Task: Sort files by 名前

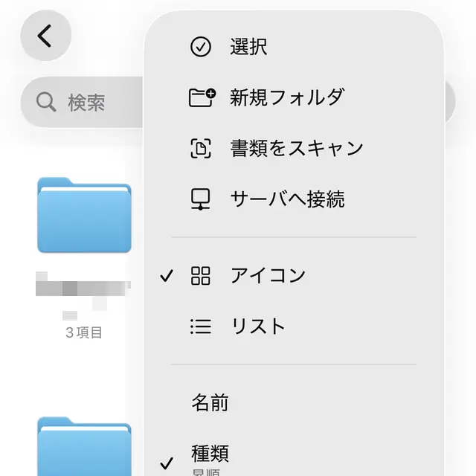Action: point(210,403)
